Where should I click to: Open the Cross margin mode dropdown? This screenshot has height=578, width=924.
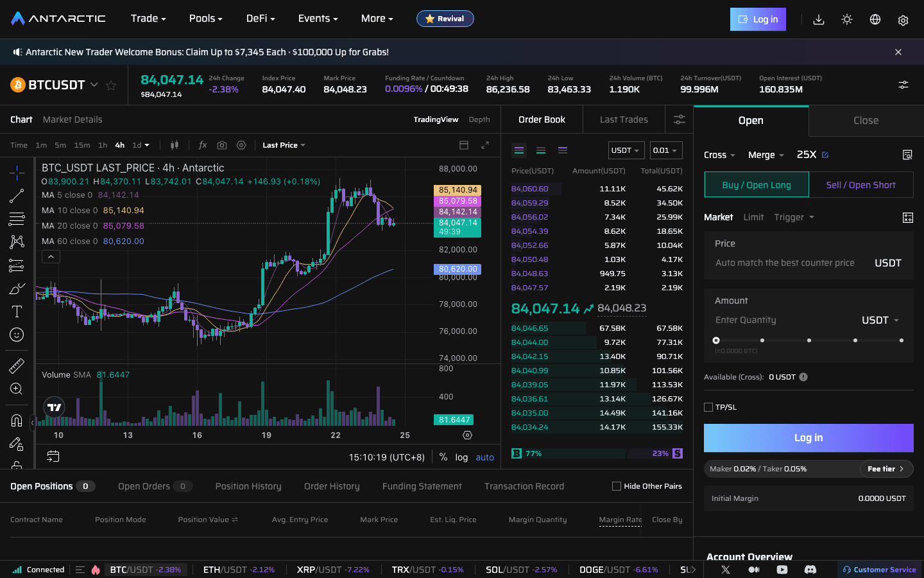click(719, 155)
